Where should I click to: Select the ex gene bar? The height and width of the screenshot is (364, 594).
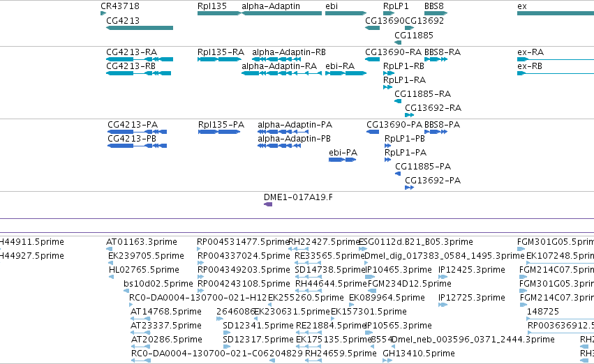point(556,14)
